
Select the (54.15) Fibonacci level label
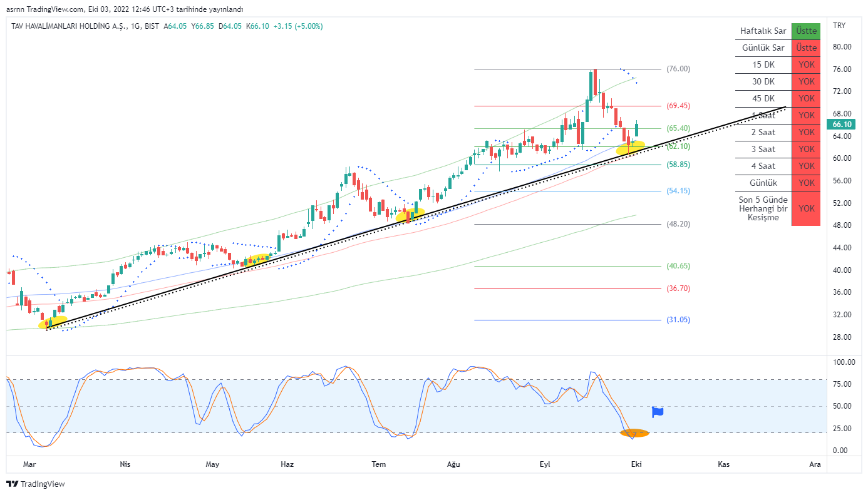(678, 191)
